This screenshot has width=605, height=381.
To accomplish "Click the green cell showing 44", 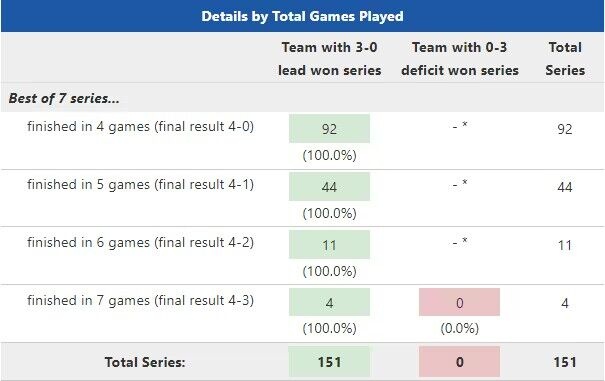I will (x=329, y=187).
